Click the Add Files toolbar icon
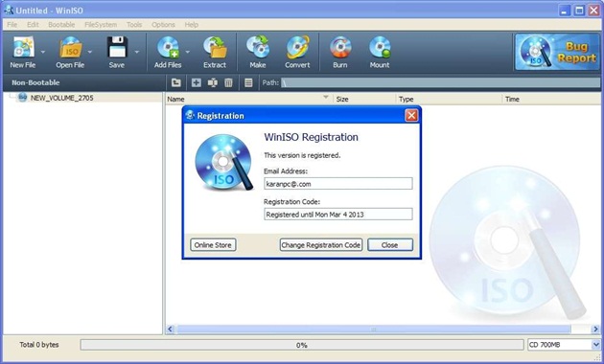Image resolution: width=604 pixels, height=364 pixels. pos(169,48)
